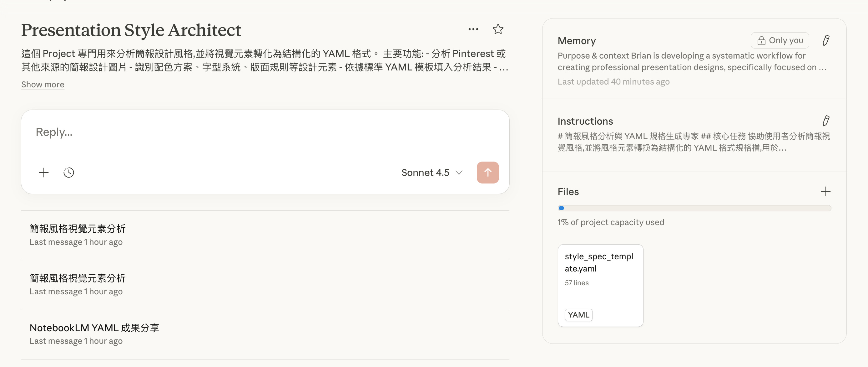Open the Memory summary text
The image size is (868, 367).
coord(691,61)
